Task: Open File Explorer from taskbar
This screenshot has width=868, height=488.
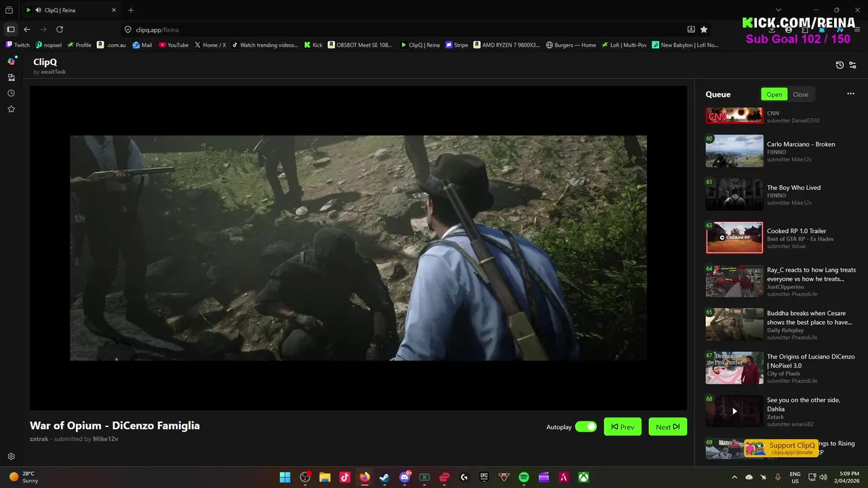Action: click(325, 477)
